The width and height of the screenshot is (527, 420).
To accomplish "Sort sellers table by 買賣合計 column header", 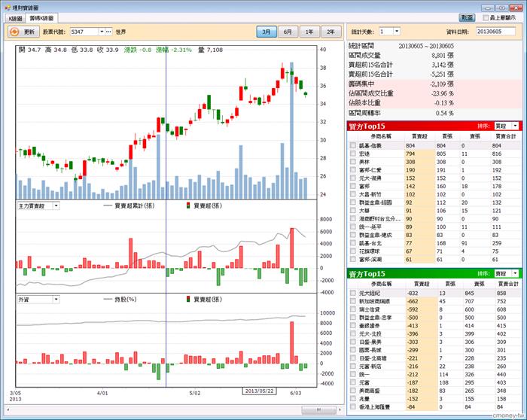I will (x=508, y=284).
